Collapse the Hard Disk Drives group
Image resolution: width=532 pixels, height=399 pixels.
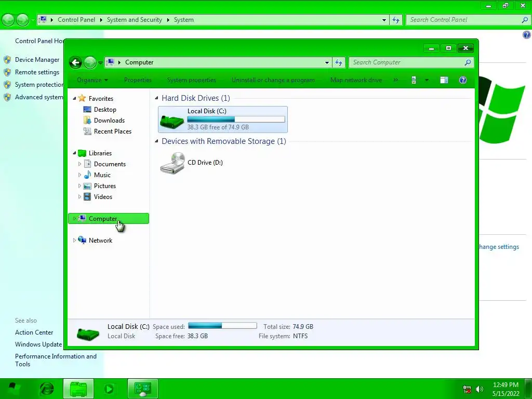pos(156,98)
